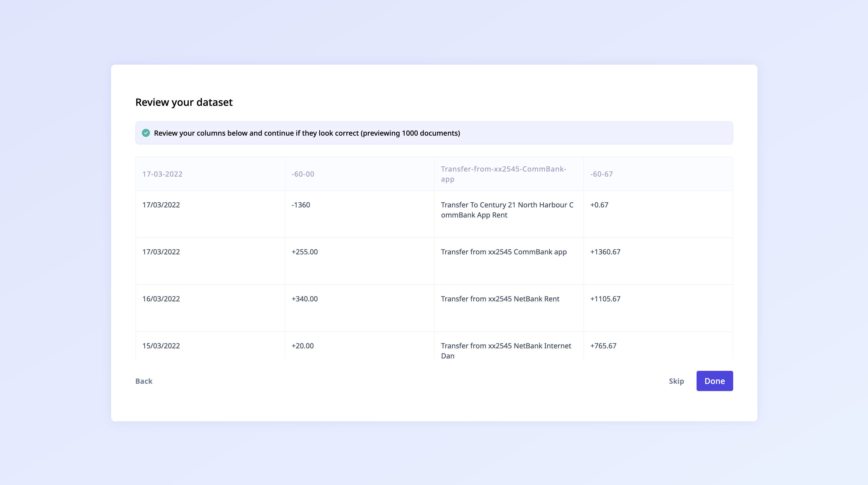
Task: Click the 17-03-2022 column header
Action: click(162, 174)
